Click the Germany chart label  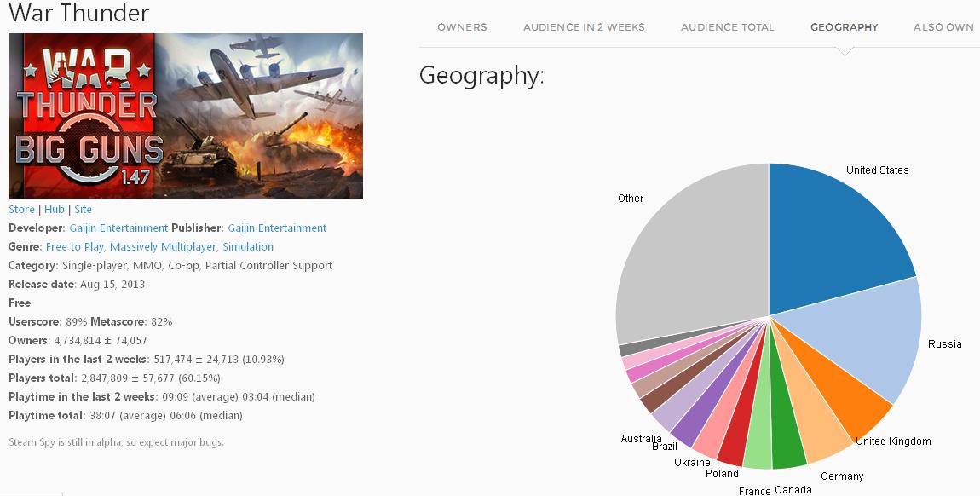click(842, 476)
